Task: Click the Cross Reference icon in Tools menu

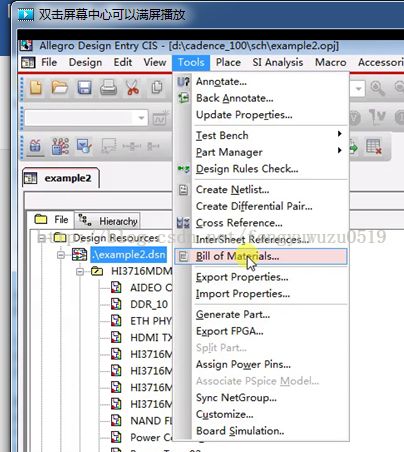Action: [183, 223]
